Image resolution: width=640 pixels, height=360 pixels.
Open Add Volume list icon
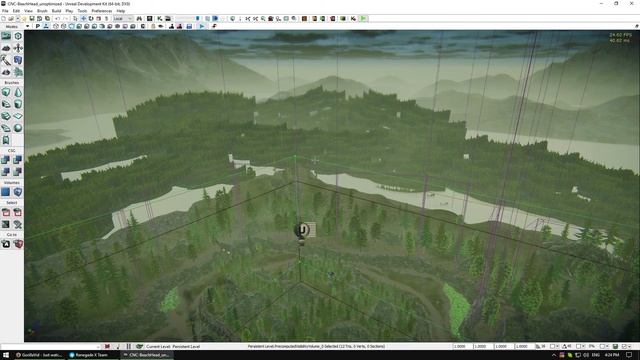[x=18, y=192]
